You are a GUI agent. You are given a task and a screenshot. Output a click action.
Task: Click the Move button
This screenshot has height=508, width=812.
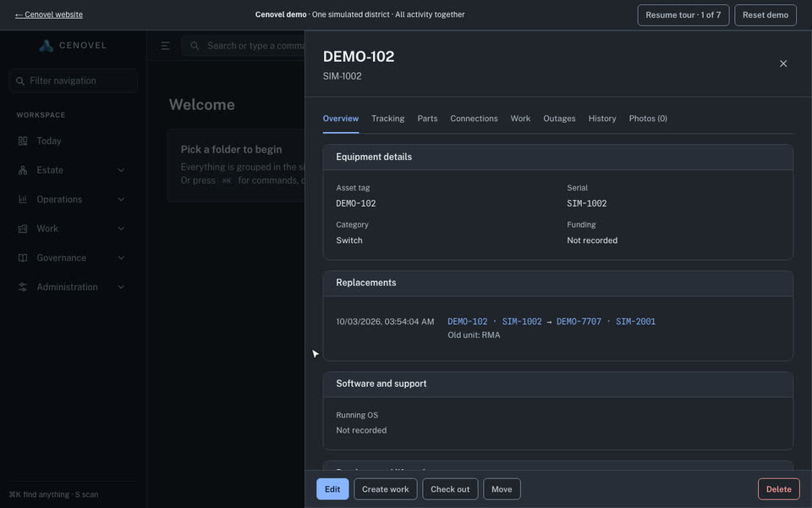click(x=502, y=489)
